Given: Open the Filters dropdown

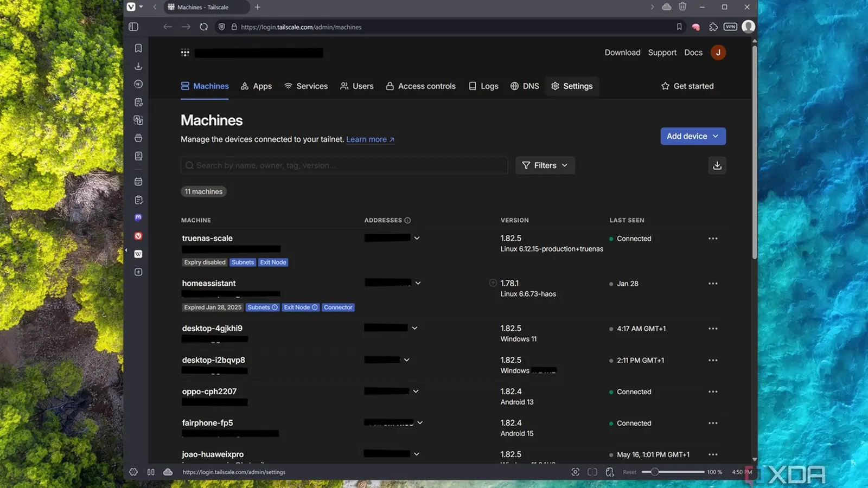Looking at the screenshot, I should click(x=545, y=165).
